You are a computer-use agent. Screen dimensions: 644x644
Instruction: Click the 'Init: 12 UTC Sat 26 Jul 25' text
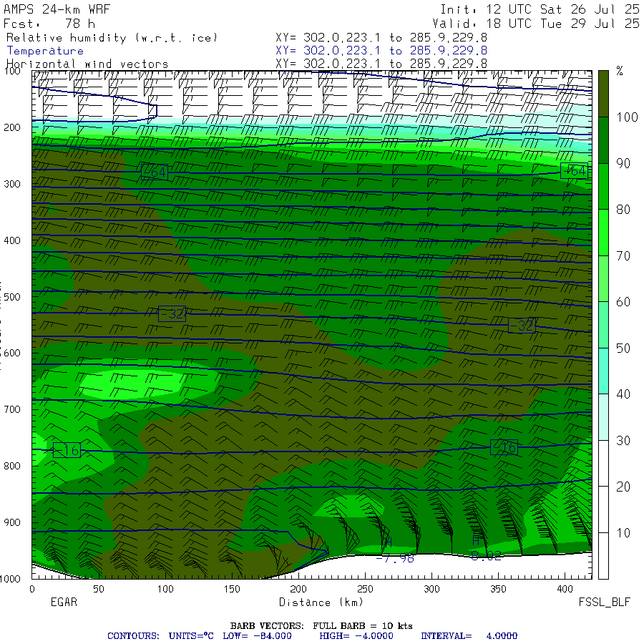click(x=540, y=9)
